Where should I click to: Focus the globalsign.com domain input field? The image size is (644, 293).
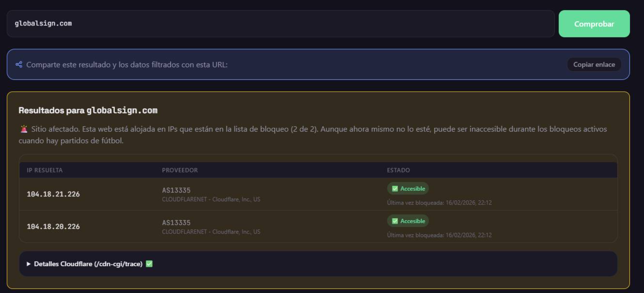tap(280, 24)
